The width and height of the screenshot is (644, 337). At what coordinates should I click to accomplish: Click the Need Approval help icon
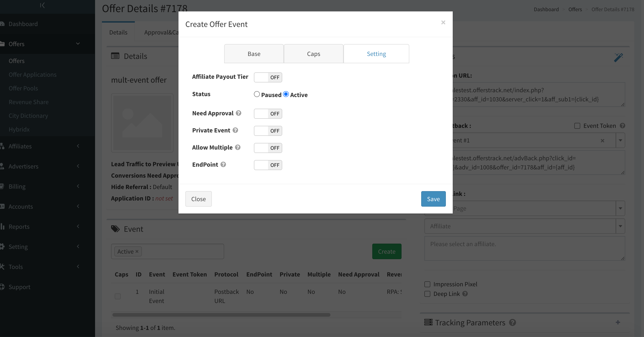click(x=239, y=113)
